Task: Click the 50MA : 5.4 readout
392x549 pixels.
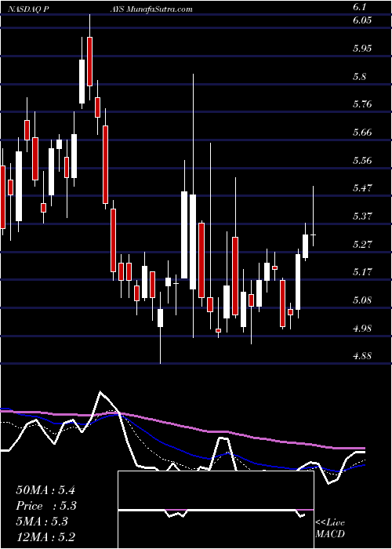Action: [x=45, y=490]
